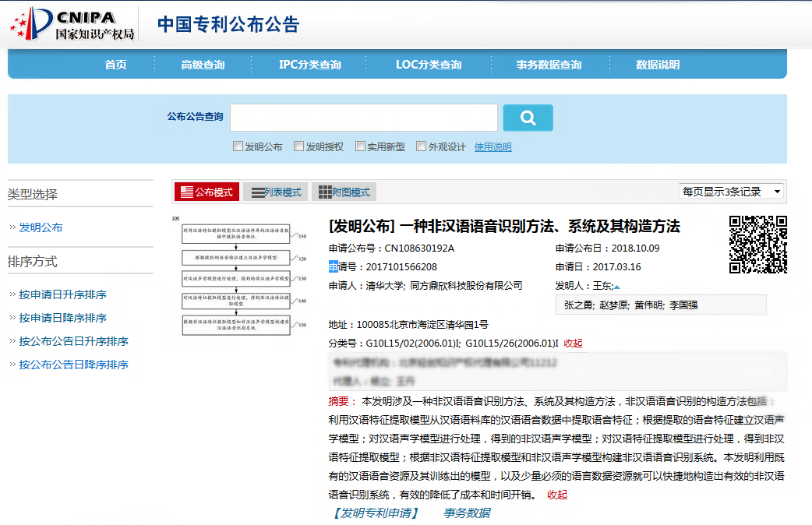Image resolution: width=812 pixels, height=525 pixels.
Task: Collapse the abstract with 收起 link
Action: click(x=556, y=495)
